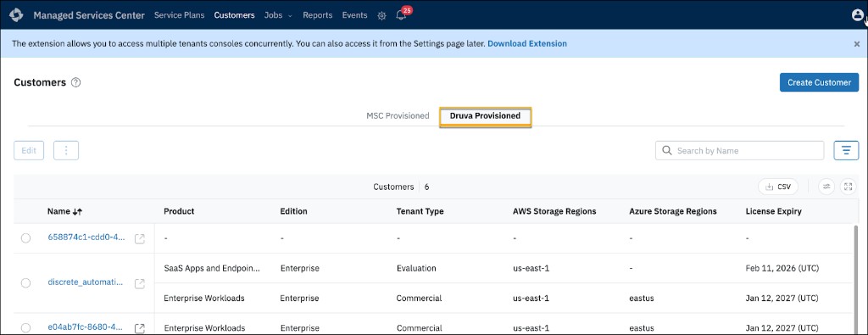Click the Edit button
868x335 pixels.
click(x=29, y=150)
